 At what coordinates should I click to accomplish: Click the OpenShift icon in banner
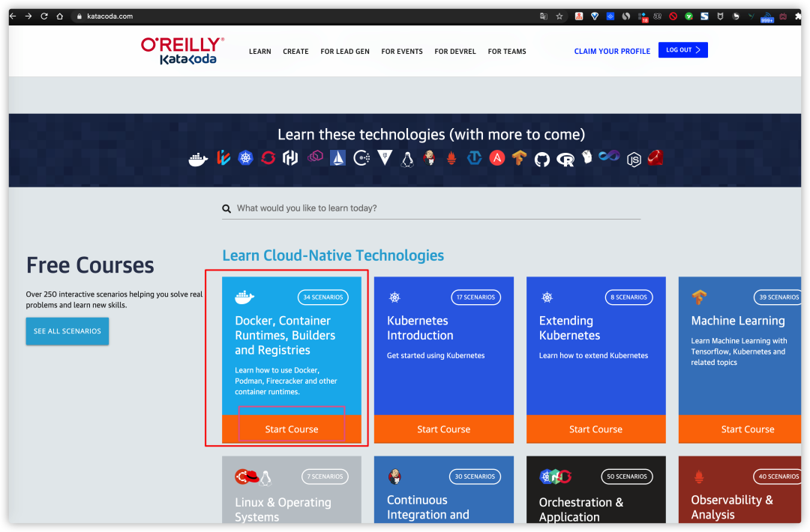tap(268, 157)
